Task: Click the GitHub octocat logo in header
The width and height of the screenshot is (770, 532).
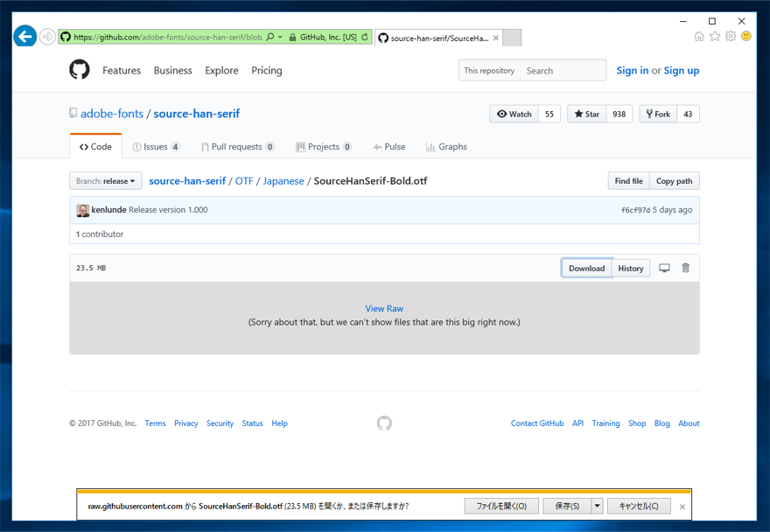Action: click(80, 70)
